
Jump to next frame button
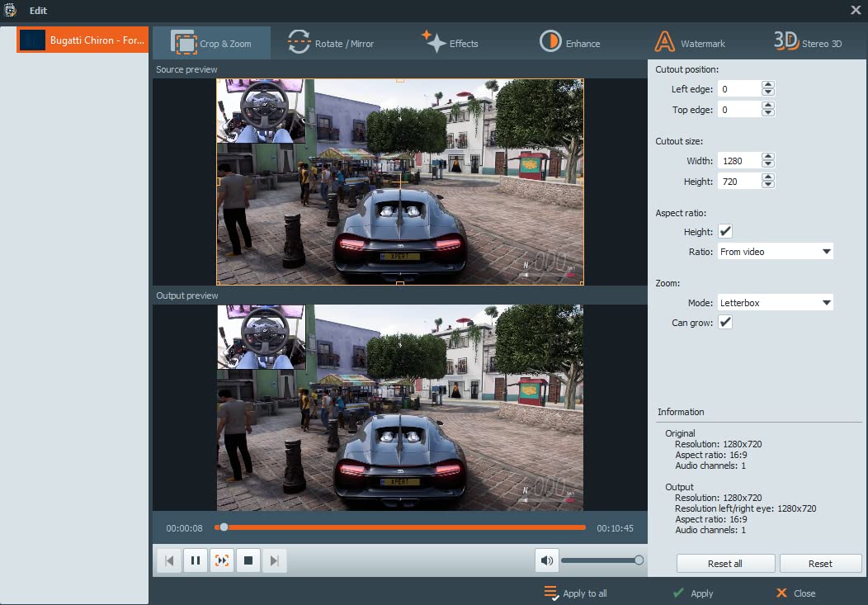(x=275, y=560)
